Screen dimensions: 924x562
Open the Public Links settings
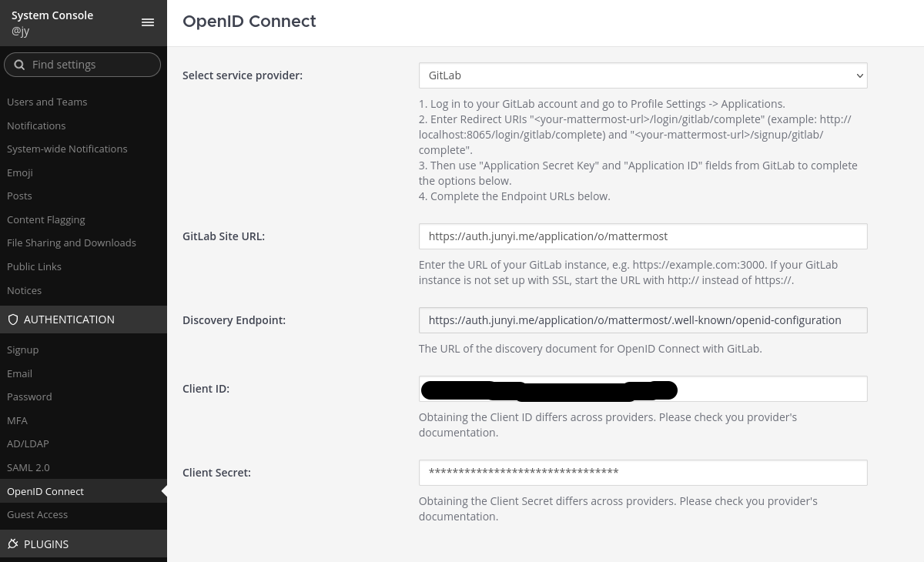click(34, 266)
